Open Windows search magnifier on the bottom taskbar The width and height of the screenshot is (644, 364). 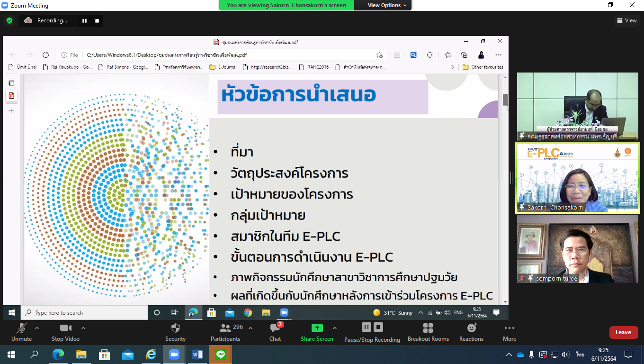tap(35, 355)
